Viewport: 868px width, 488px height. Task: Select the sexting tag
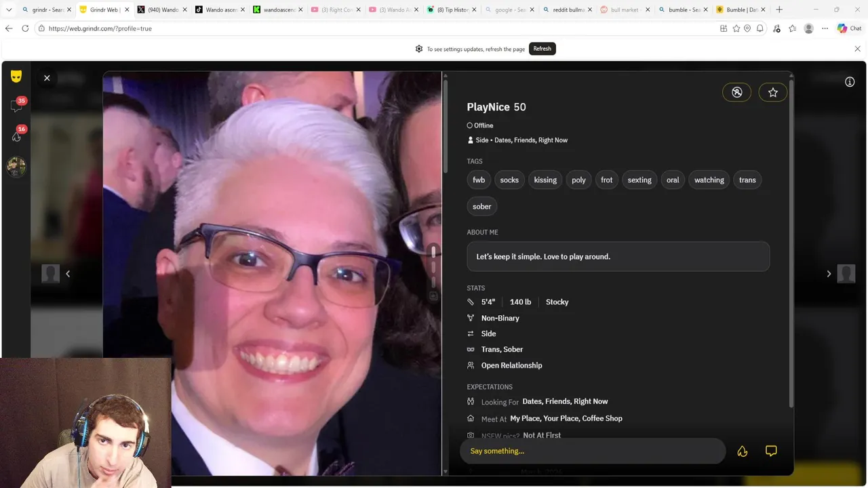tap(639, 180)
